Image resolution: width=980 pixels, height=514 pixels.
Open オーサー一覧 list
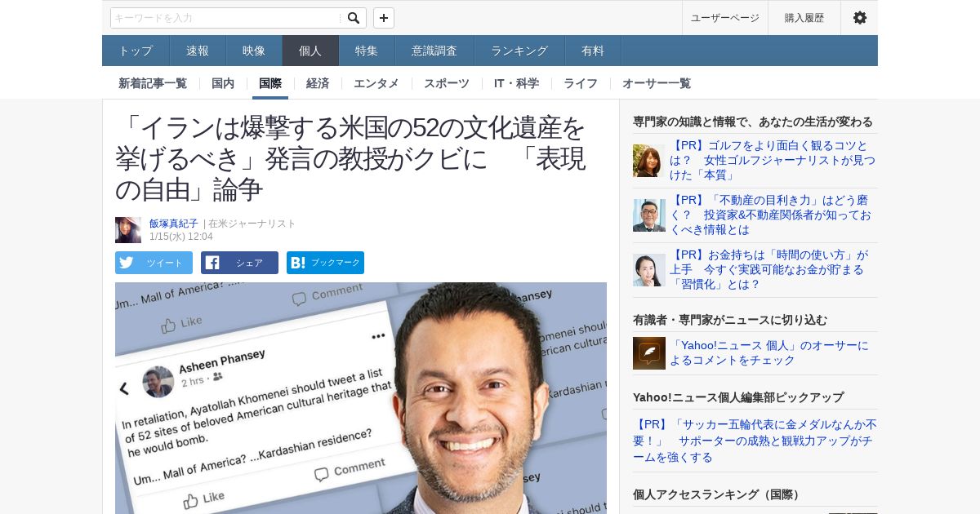(657, 83)
